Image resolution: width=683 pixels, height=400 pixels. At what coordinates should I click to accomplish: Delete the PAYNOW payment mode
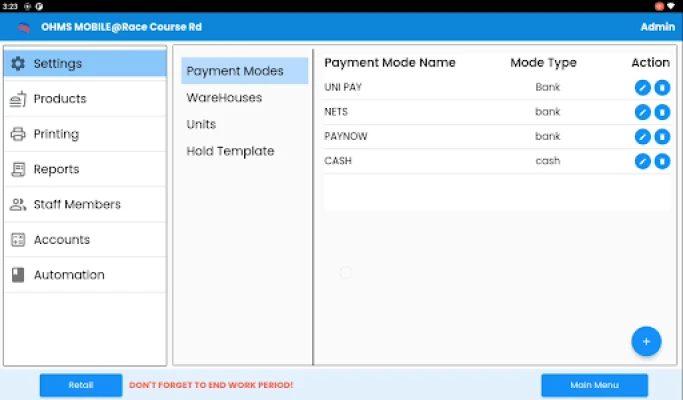click(662, 136)
